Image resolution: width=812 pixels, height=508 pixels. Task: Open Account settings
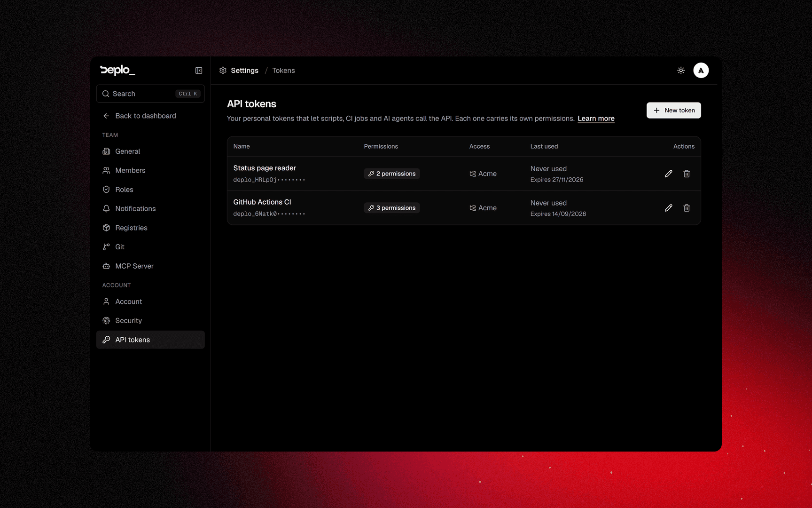[x=150, y=302]
